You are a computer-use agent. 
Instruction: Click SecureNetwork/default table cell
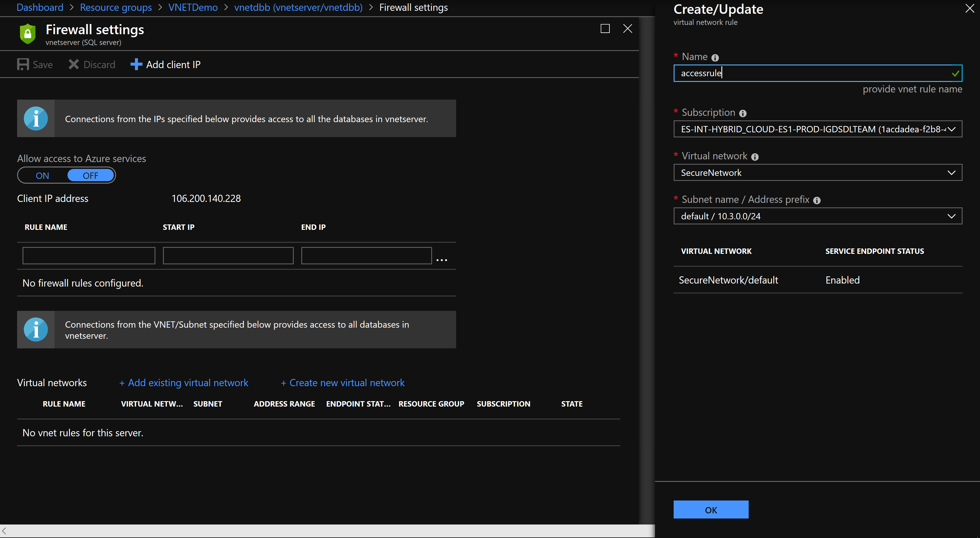click(728, 281)
